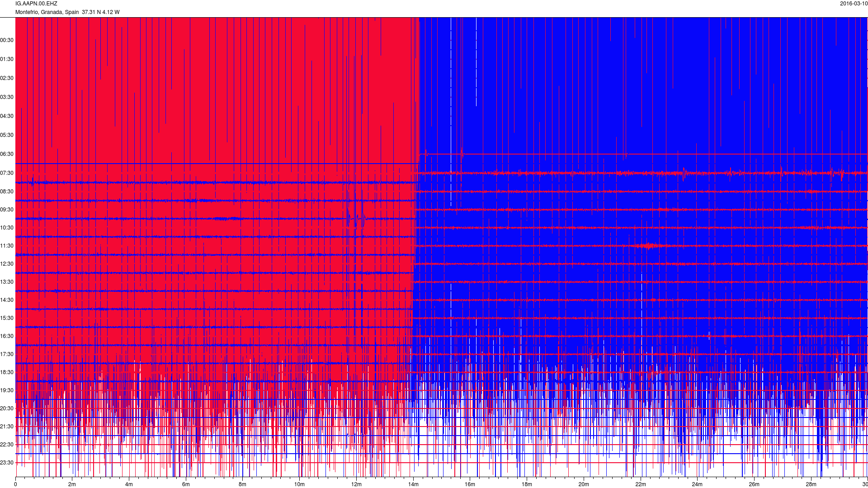Click the 16m axis tick label
The height and width of the screenshot is (488, 868).
470,484
